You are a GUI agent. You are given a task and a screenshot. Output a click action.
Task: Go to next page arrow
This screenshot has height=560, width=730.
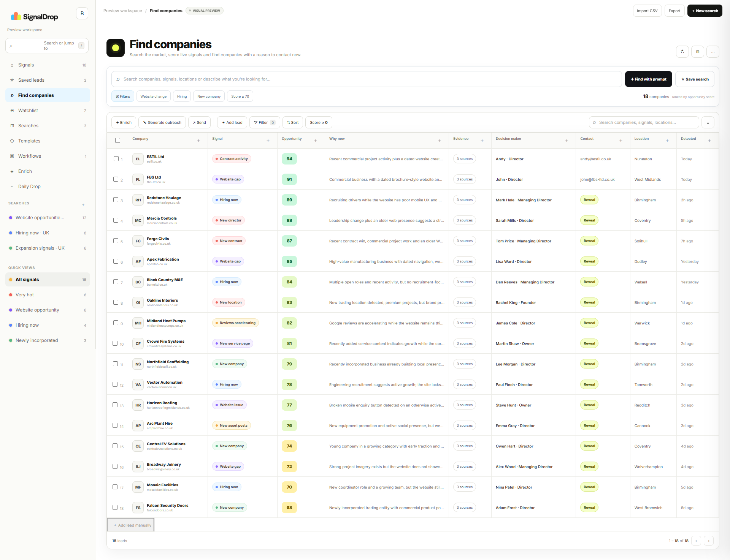tap(709, 541)
